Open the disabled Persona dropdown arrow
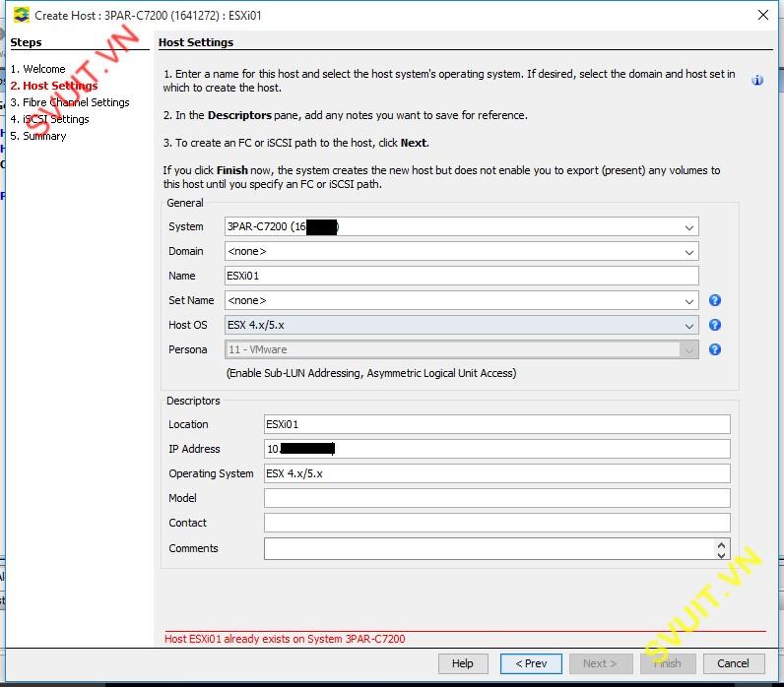The width and height of the screenshot is (784, 687). point(689,349)
